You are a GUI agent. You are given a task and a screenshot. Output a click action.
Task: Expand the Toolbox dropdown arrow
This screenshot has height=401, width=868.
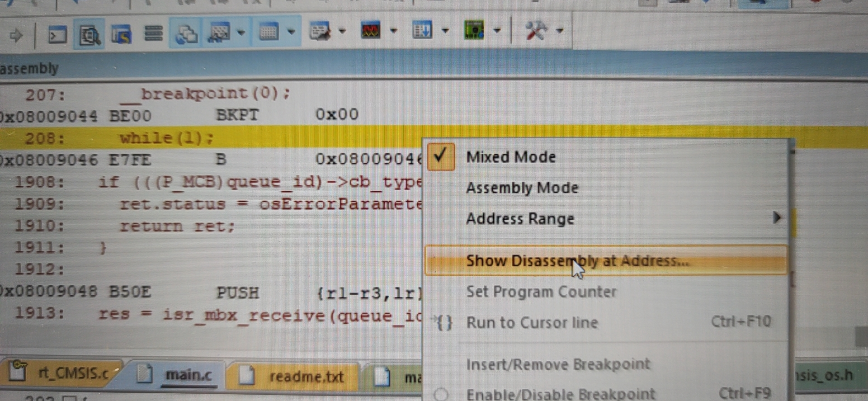[x=560, y=31]
